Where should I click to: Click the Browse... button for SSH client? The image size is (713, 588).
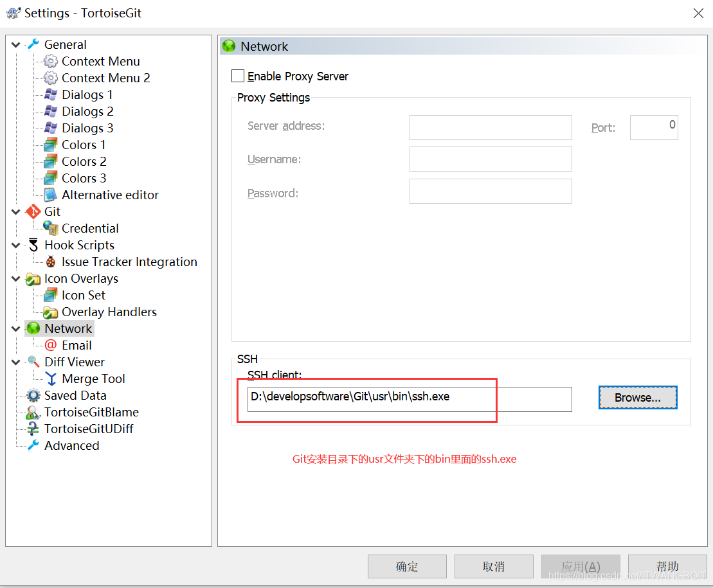coord(638,398)
